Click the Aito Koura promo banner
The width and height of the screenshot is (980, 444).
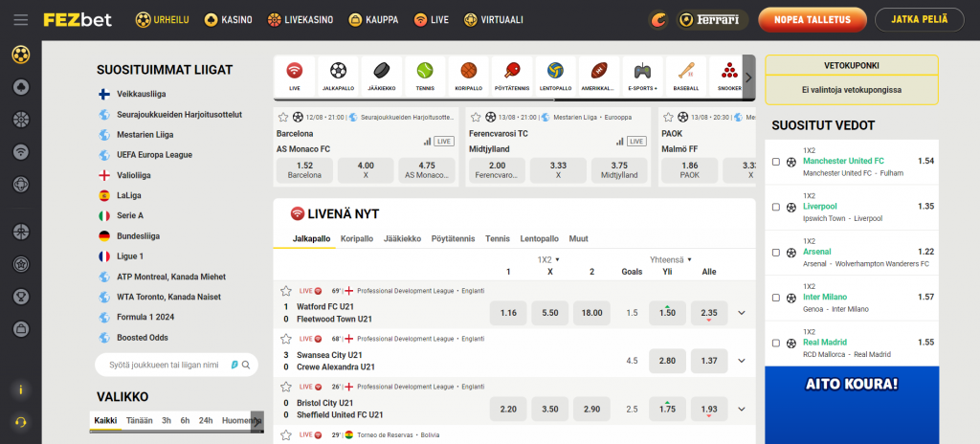click(851, 405)
